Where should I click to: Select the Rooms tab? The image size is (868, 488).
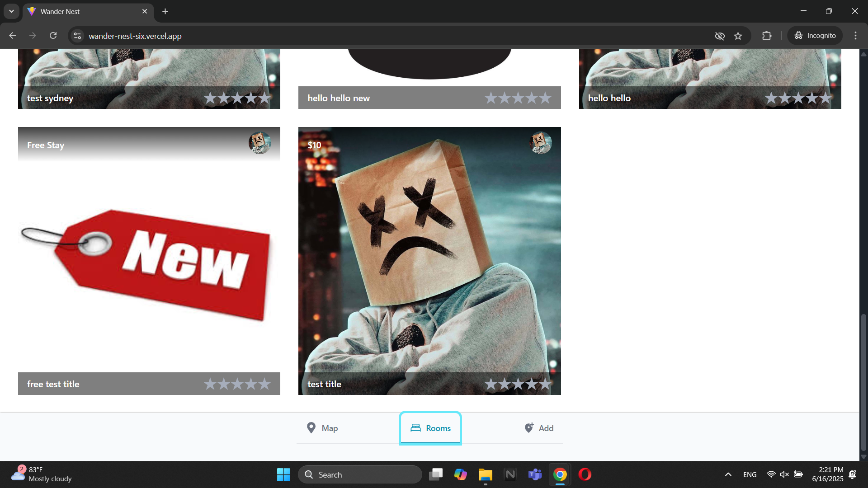(430, 428)
